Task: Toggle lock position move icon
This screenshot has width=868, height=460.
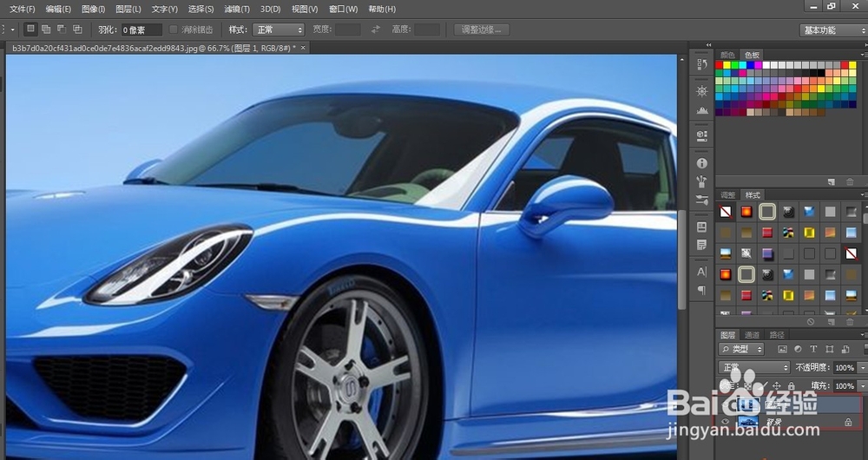Action: click(x=777, y=386)
